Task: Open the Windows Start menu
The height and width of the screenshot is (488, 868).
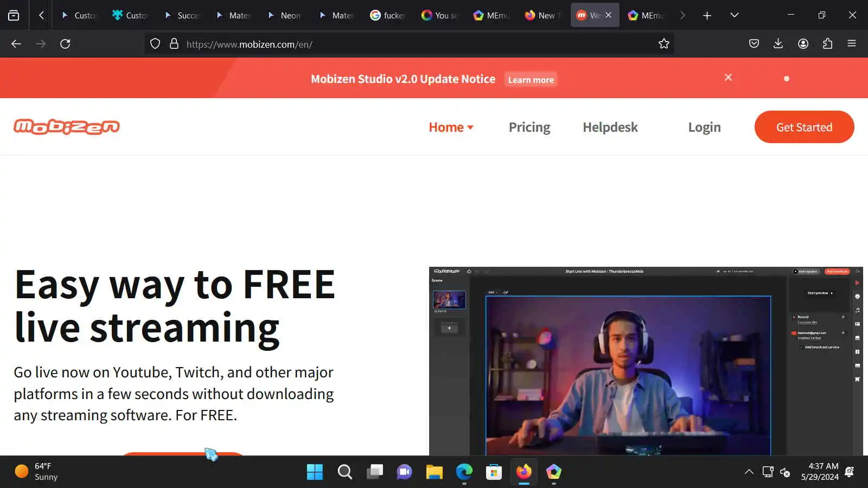Action: point(315,472)
